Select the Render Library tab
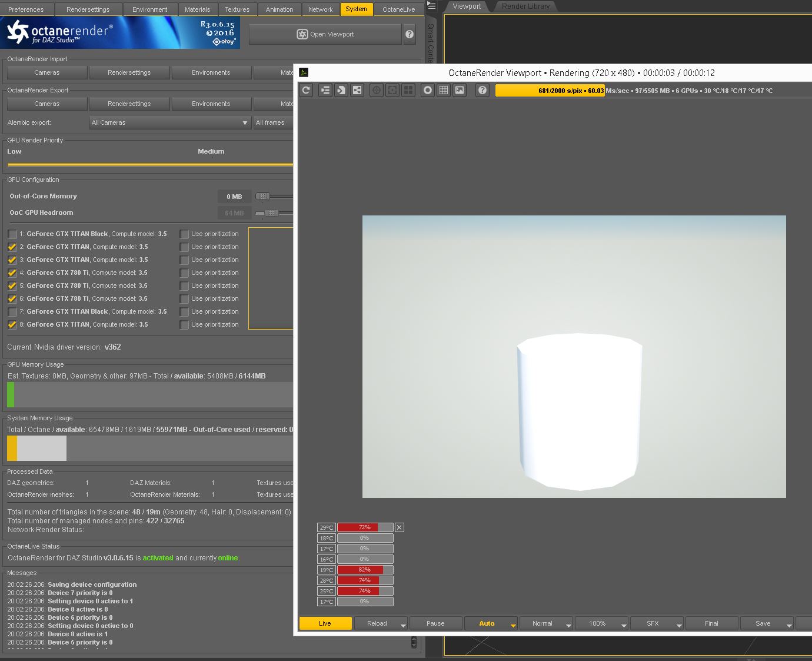This screenshot has height=661, width=812. (525, 6)
